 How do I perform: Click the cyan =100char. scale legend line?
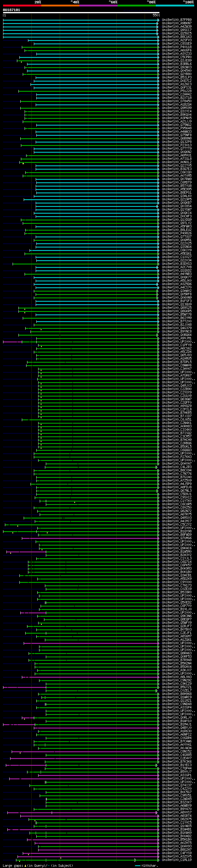coord(137,865)
